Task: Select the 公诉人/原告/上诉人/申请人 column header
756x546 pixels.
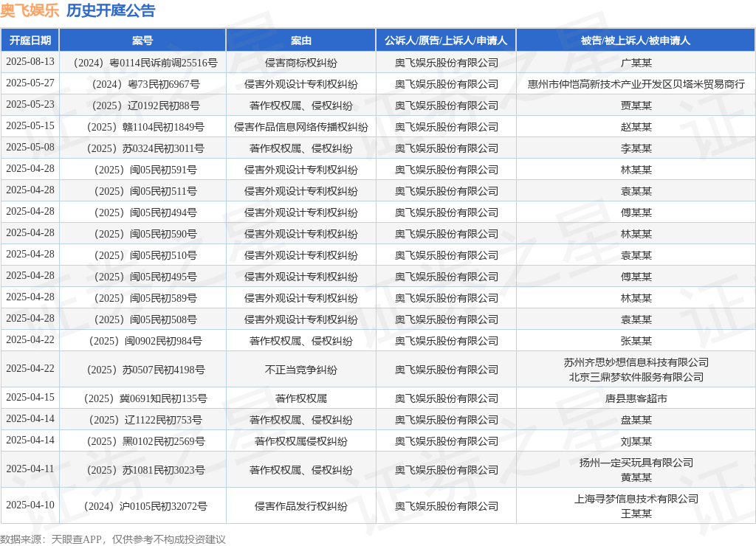Action: [x=446, y=41]
